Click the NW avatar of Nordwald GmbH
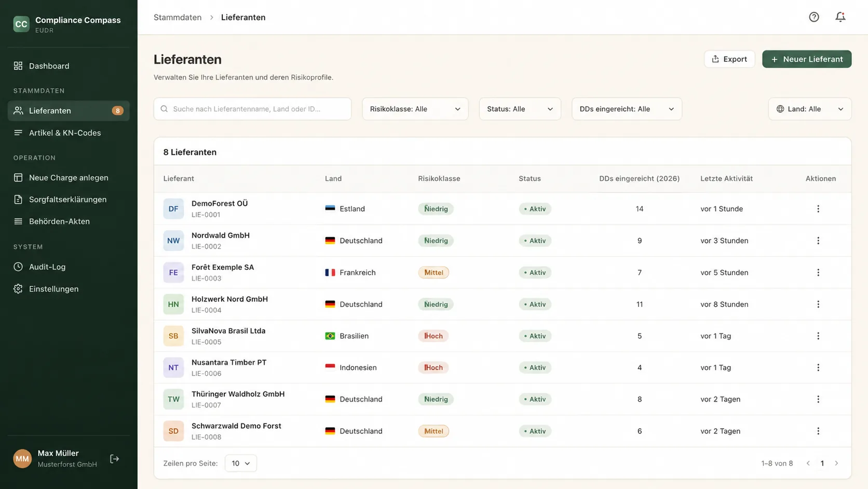Screen dimensions: 868x489 pos(173,241)
